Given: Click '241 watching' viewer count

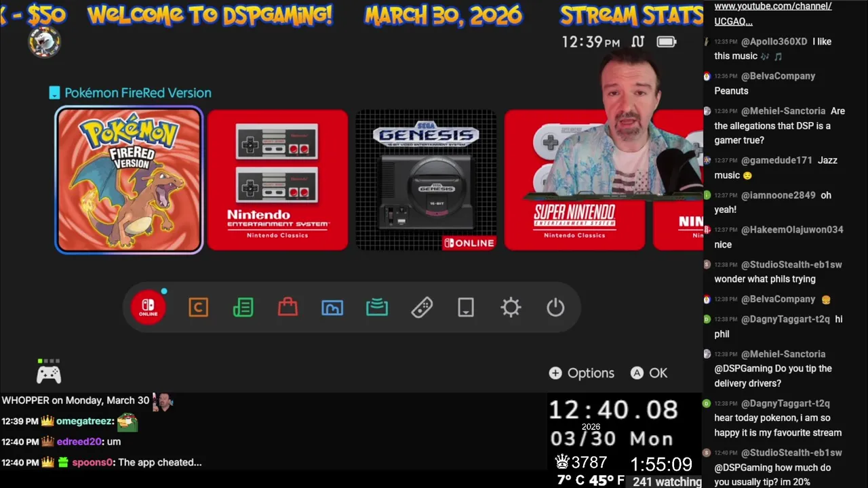Looking at the screenshot, I should [667, 482].
